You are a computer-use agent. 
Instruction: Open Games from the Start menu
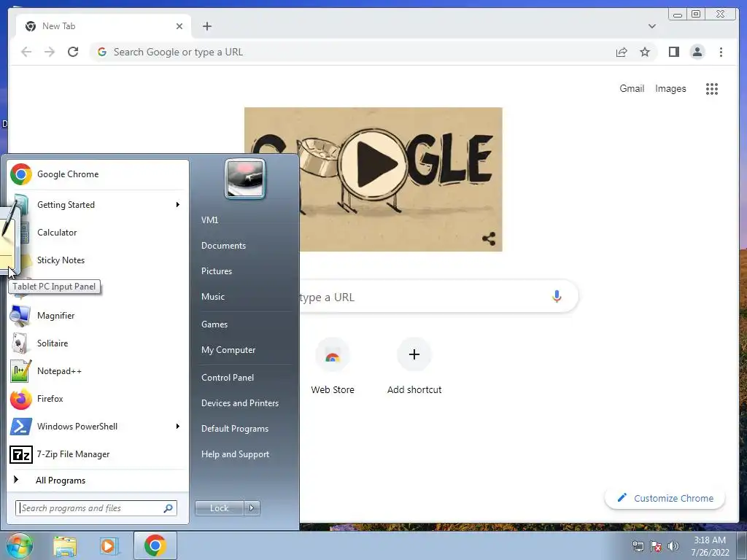(214, 324)
